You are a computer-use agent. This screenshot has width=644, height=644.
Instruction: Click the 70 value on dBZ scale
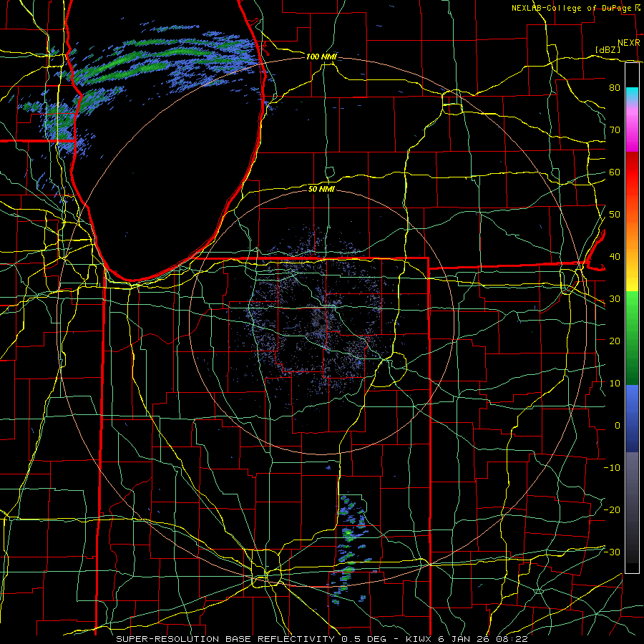pyautogui.click(x=615, y=130)
